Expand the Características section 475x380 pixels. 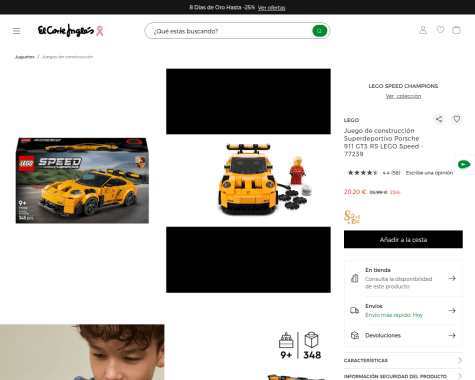tap(403, 360)
